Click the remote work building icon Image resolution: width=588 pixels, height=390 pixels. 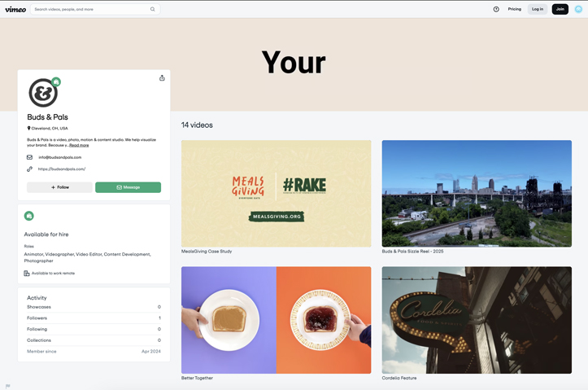coord(27,274)
